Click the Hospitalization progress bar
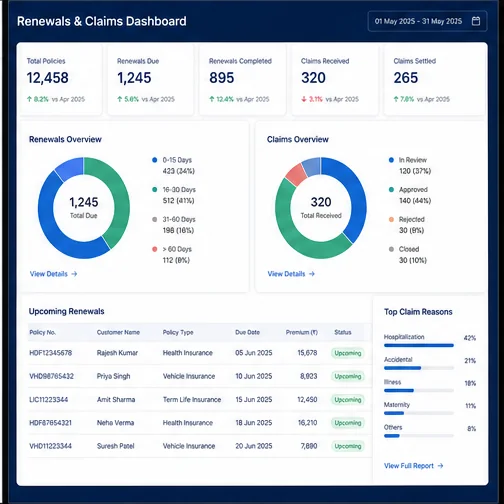The image size is (504, 504). (419, 345)
